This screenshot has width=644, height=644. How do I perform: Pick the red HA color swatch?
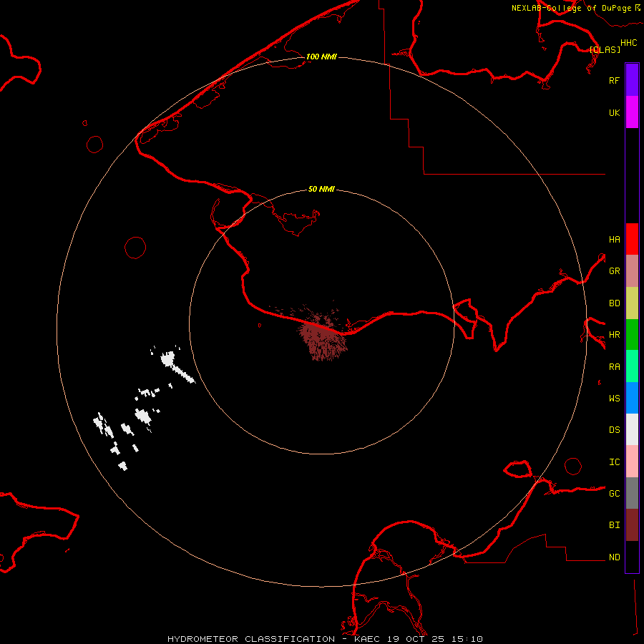pos(632,239)
